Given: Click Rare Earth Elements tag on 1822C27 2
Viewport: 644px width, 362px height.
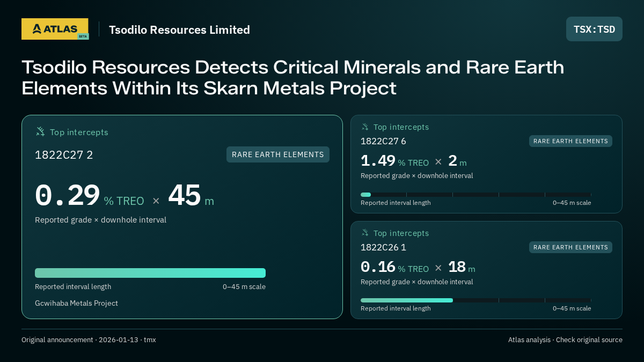Looking at the screenshot, I should coord(278,154).
